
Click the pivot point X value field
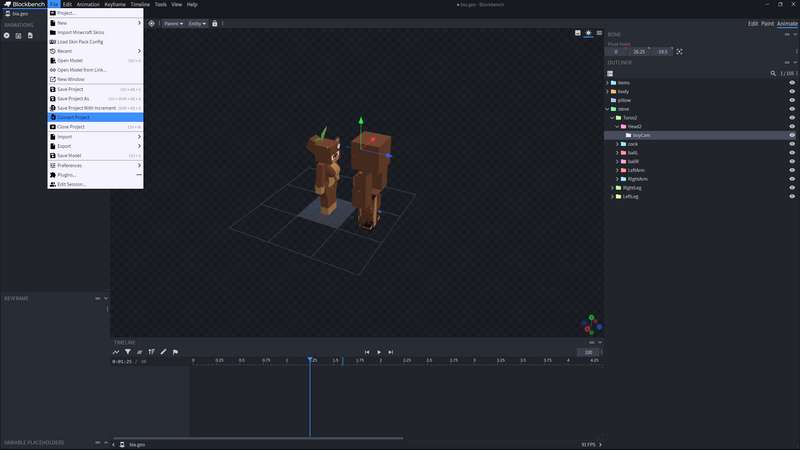[x=616, y=52]
